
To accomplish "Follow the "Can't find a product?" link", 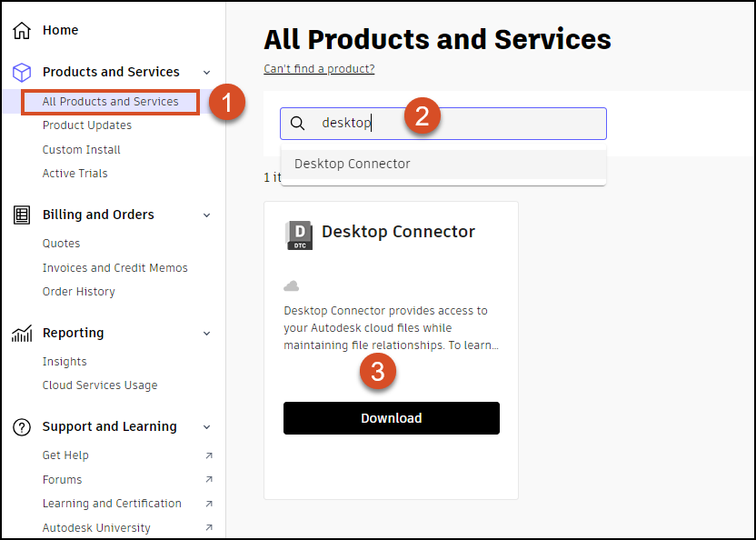I will pos(319,69).
